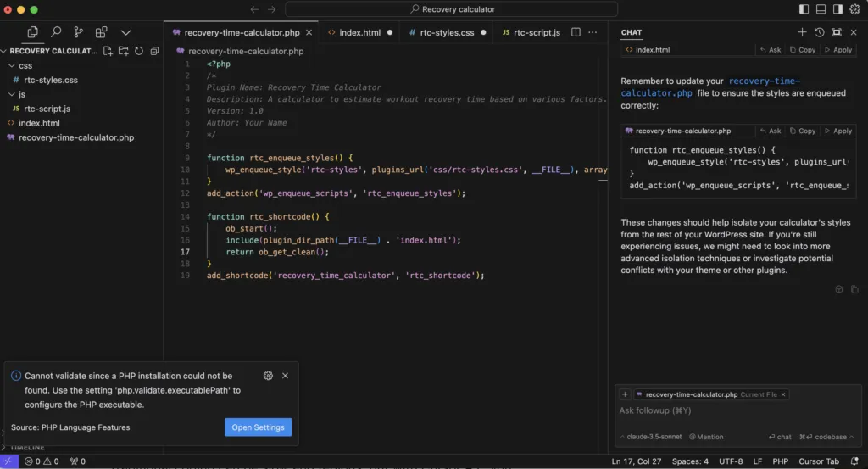Image resolution: width=868 pixels, height=469 pixels.
Task: Open the Search view in activity bar
Action: click(x=56, y=32)
